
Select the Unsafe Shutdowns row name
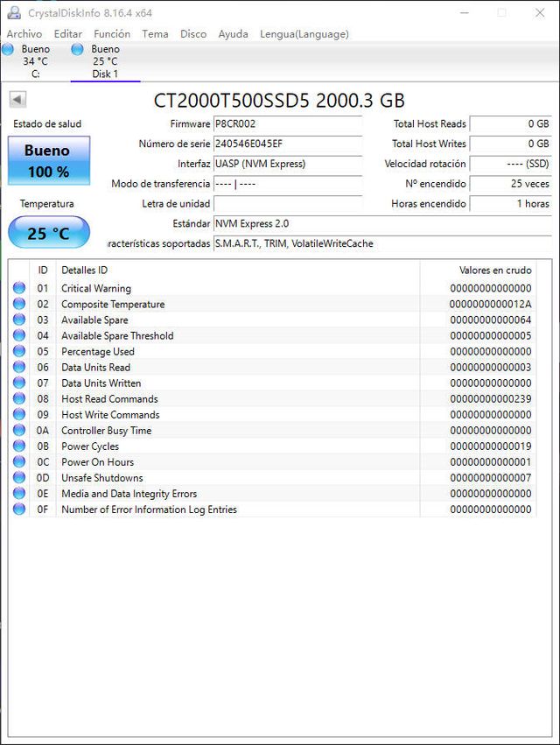102,477
